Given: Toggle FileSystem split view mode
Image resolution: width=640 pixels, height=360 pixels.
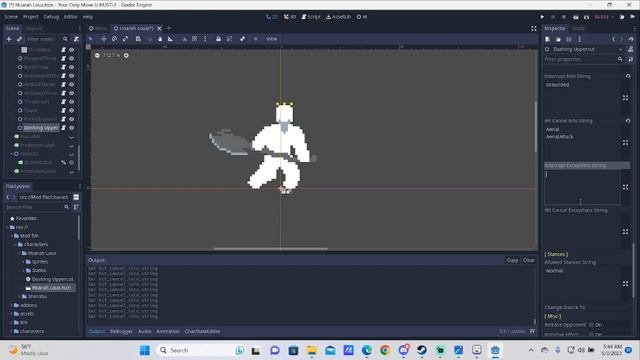Looking at the screenshot, I should coord(76,197).
